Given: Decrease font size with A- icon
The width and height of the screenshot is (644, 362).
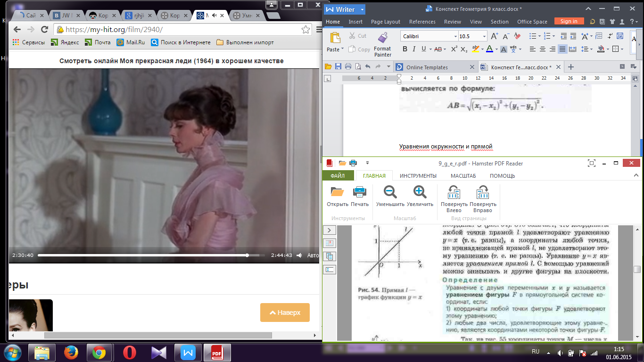Looking at the screenshot, I should click(x=506, y=36).
